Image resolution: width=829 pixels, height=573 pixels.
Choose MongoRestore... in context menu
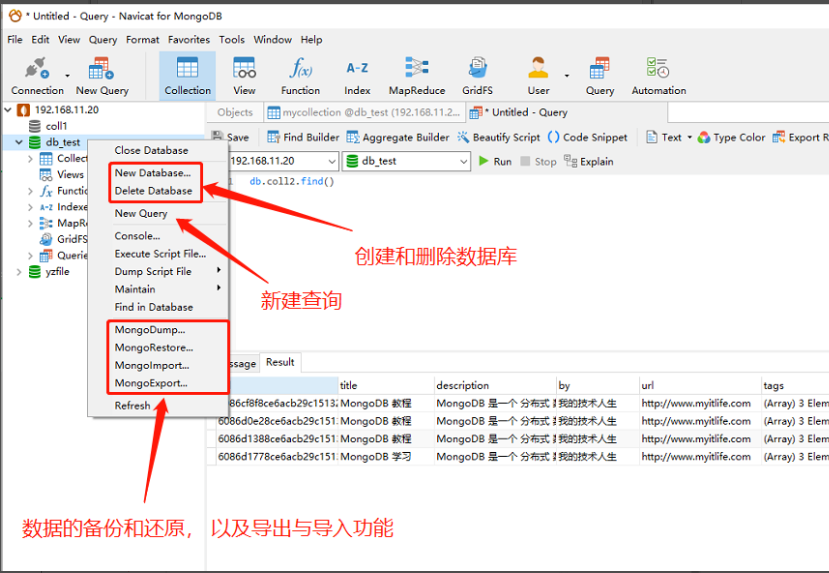(x=154, y=348)
